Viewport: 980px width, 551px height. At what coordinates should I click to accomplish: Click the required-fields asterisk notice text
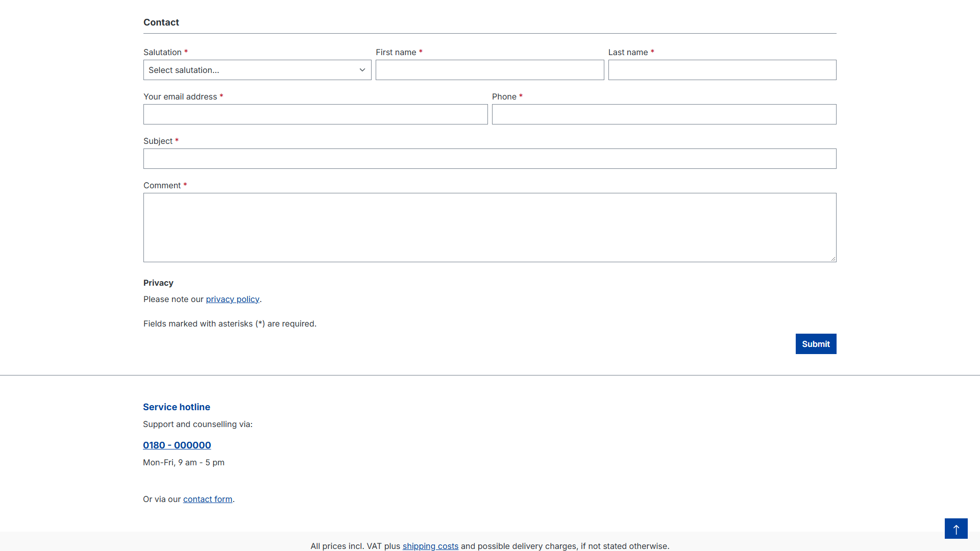coord(230,324)
